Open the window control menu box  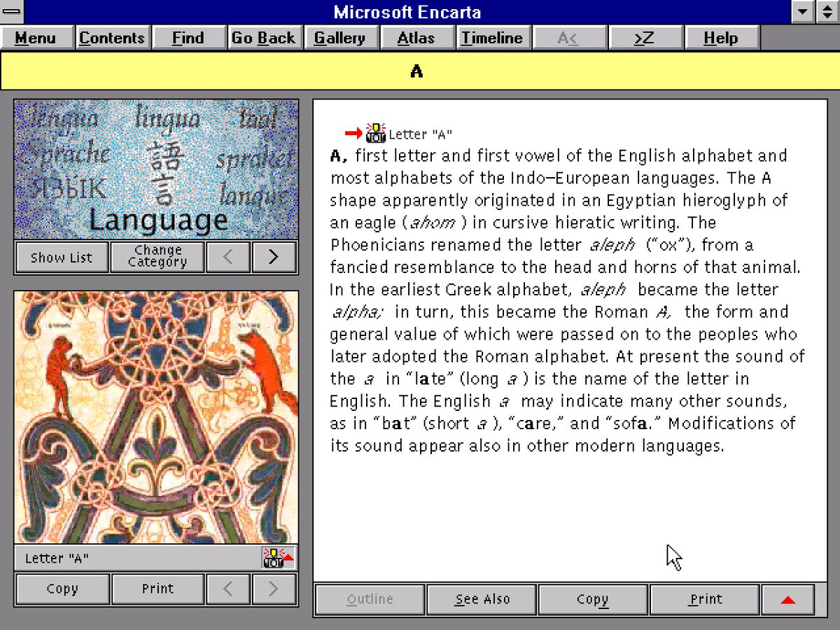[12, 12]
